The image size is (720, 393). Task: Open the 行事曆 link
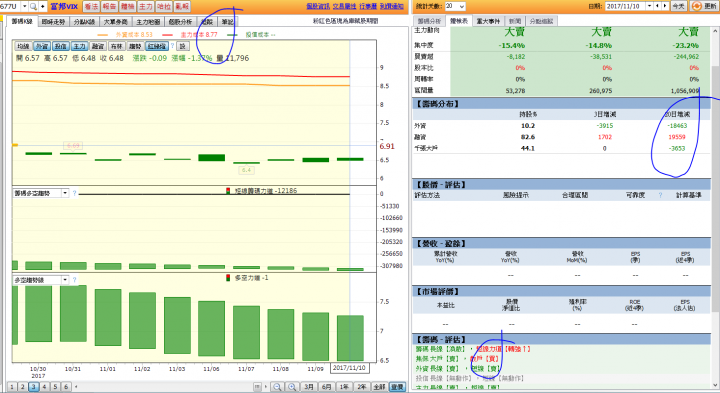[368, 6]
